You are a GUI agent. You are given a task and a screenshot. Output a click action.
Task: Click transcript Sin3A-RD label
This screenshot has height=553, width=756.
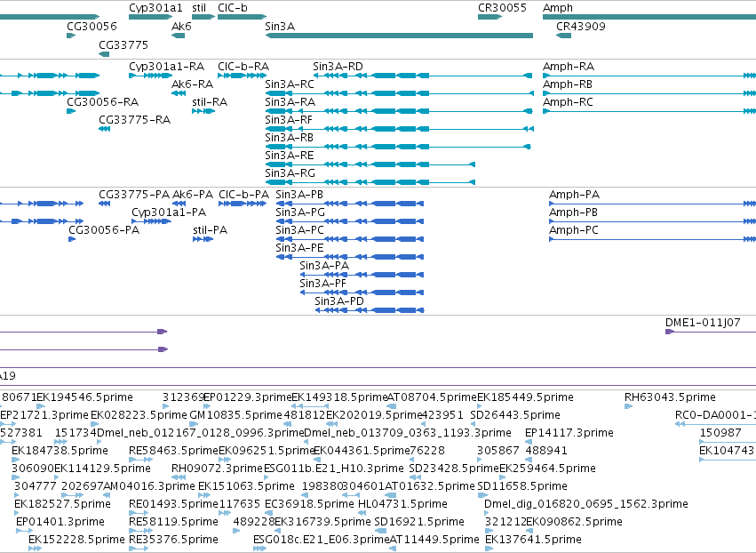pyautogui.click(x=338, y=66)
